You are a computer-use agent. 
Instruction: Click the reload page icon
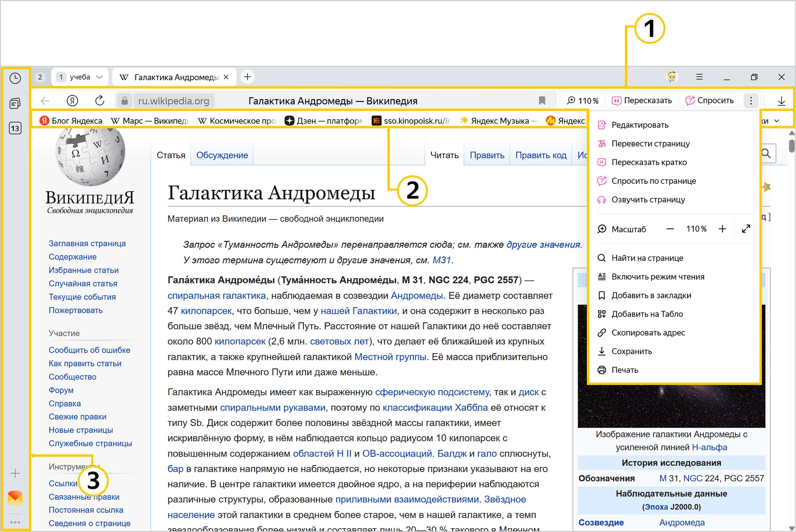tap(99, 101)
